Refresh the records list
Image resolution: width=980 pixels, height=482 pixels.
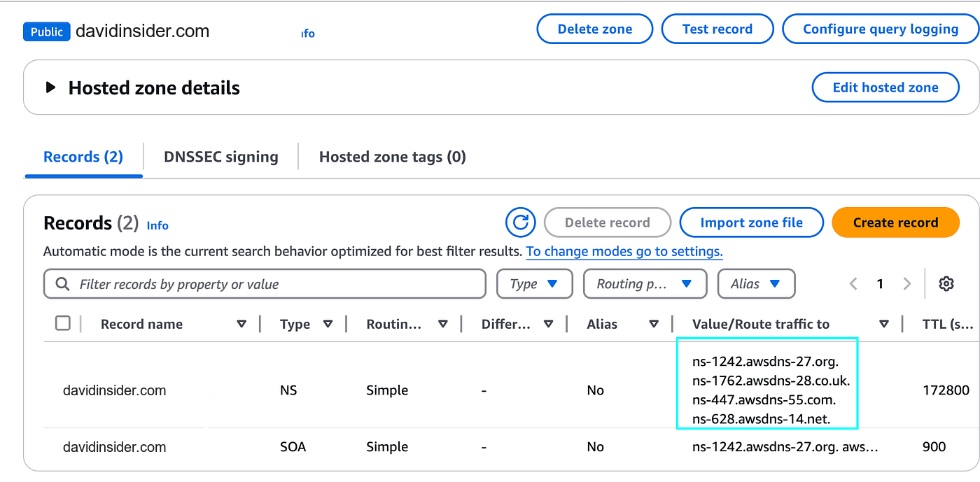[520, 222]
